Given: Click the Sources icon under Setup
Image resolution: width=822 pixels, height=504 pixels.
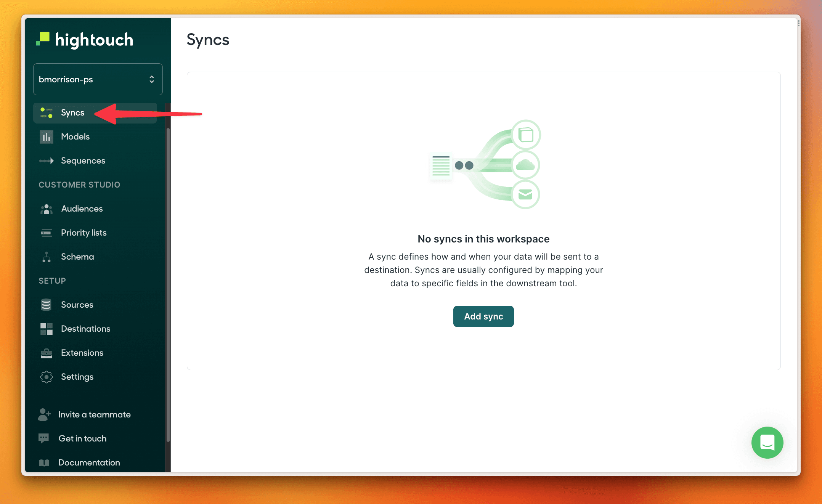Looking at the screenshot, I should [x=47, y=304].
